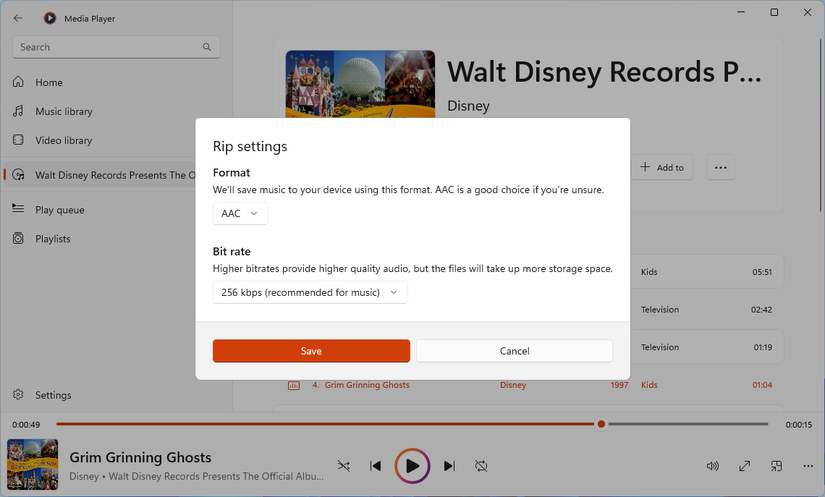This screenshot has height=497, width=825.
Task: Click the play button
Action: (412, 466)
